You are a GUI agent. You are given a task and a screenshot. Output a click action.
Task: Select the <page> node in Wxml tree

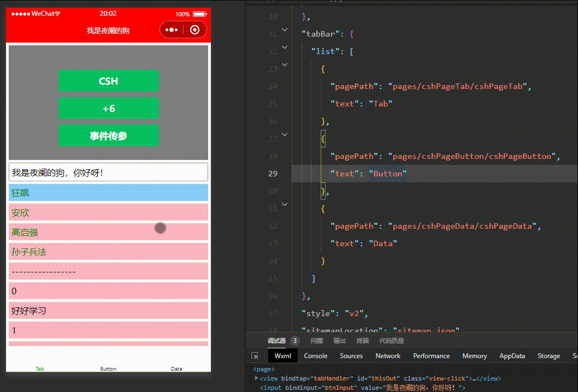(x=263, y=369)
